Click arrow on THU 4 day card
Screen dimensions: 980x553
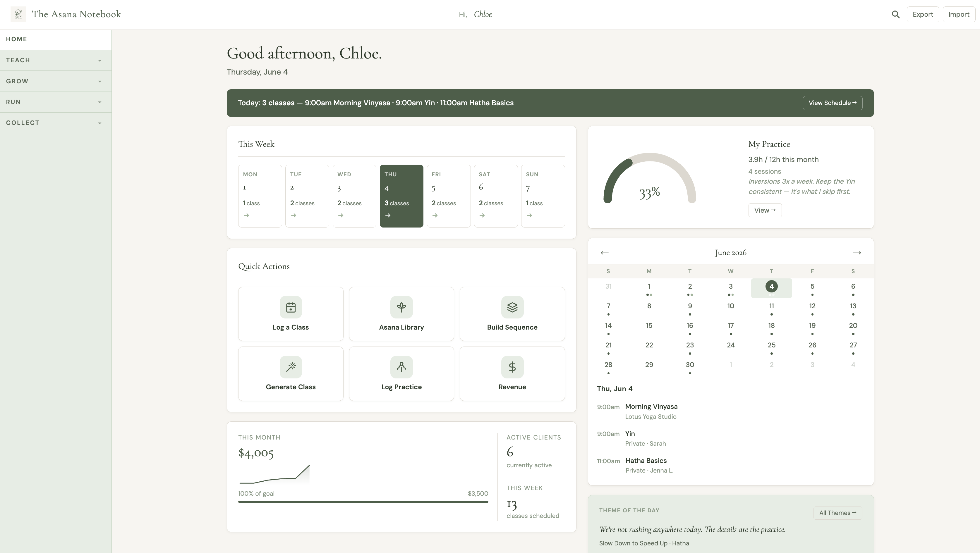tap(388, 216)
